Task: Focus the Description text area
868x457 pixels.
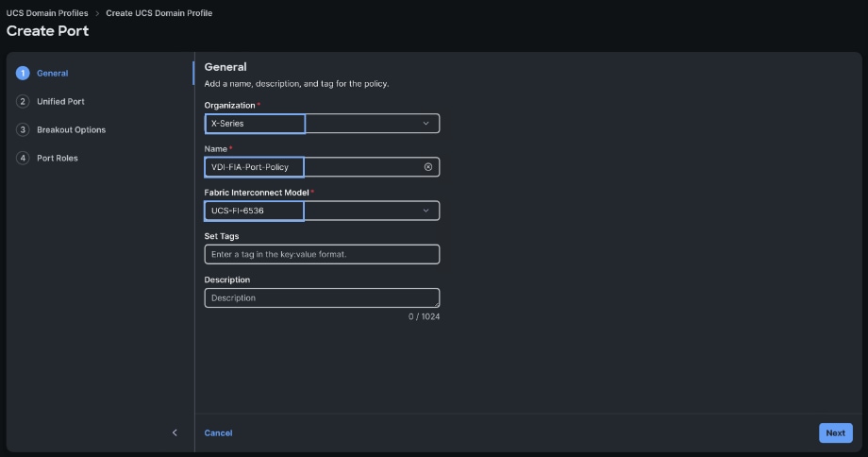Action: (322, 298)
